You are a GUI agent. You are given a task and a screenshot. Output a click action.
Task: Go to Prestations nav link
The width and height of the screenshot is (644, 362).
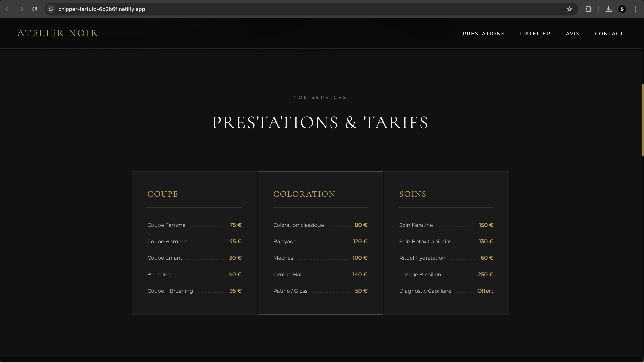pyautogui.click(x=483, y=34)
